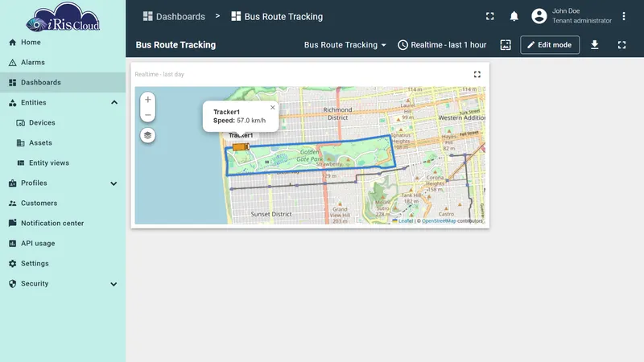
Task: Expand the dashboard to fullscreen
Action: 621,45
